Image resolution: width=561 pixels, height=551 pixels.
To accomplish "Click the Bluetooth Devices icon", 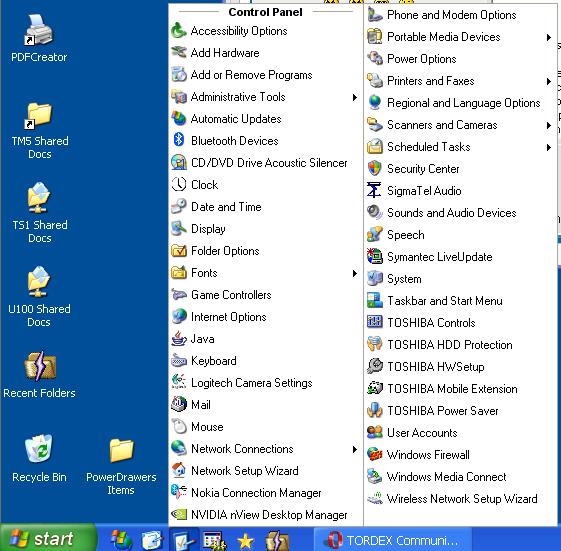I will tap(179, 140).
